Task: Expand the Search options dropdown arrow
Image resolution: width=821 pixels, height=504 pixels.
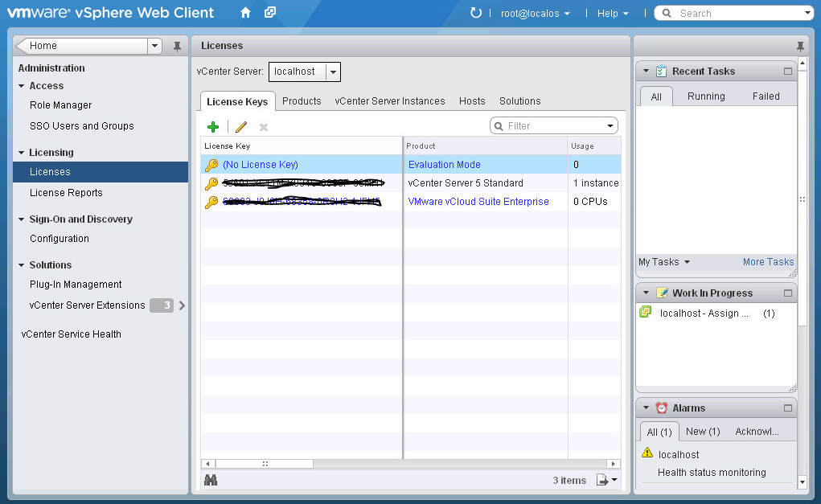Action: click(x=807, y=13)
